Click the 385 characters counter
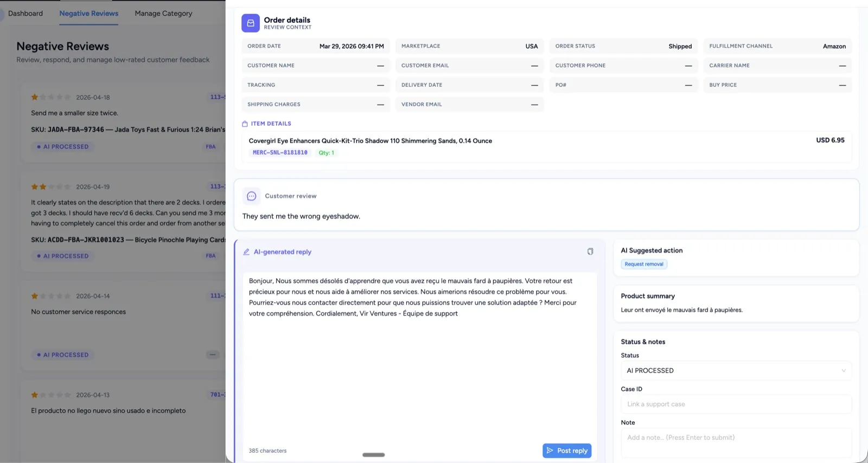868x463 pixels. click(x=267, y=451)
